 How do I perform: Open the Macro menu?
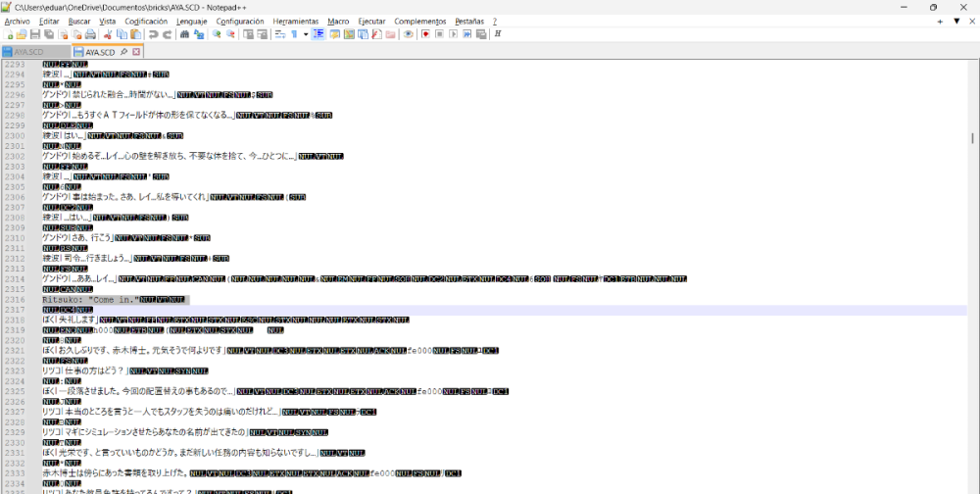[x=338, y=22]
